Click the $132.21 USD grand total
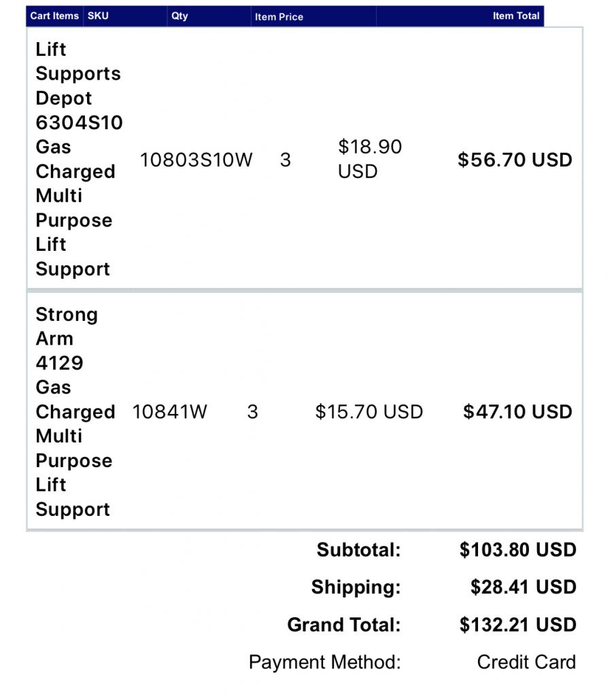The height and width of the screenshot is (696, 616). [517, 625]
